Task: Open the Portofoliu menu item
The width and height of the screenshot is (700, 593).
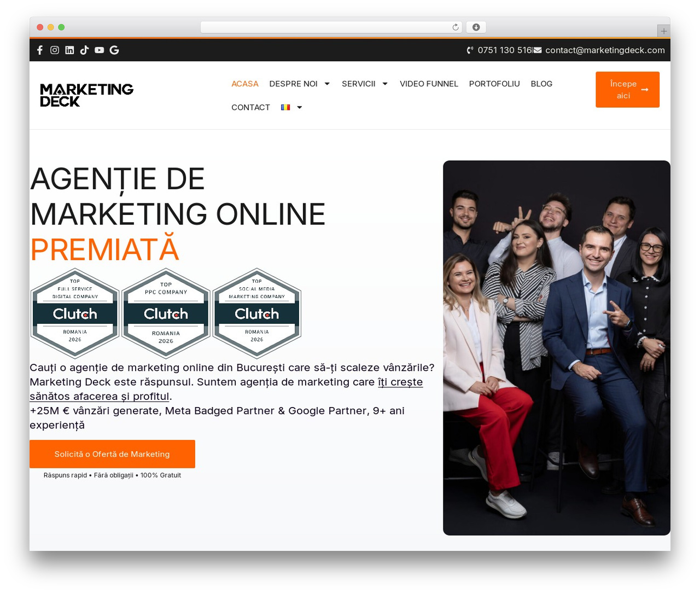Action: pos(494,84)
